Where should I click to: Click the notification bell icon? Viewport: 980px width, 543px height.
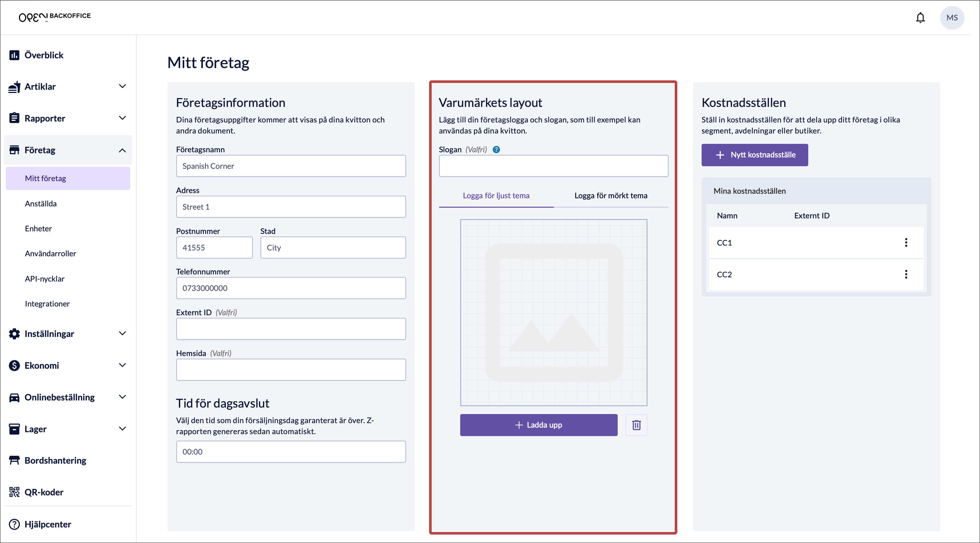[x=920, y=17]
